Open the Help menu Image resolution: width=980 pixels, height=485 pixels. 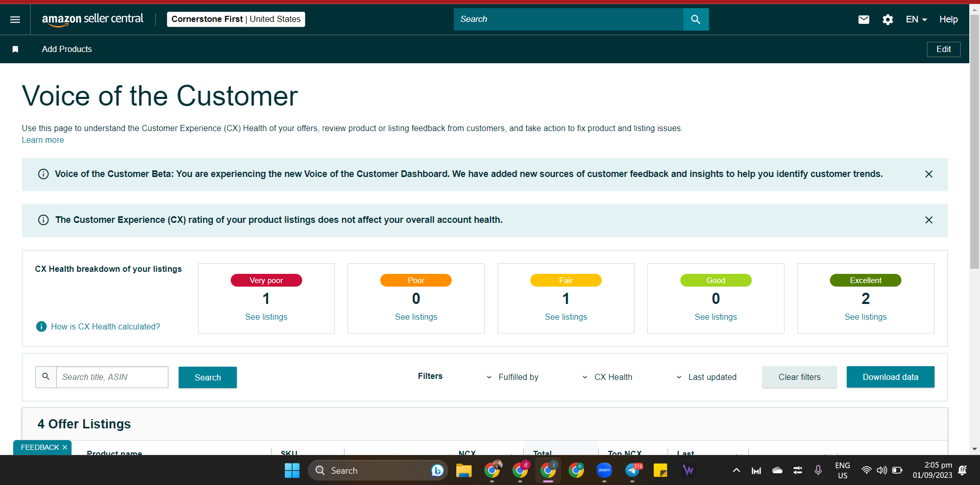coord(948,19)
